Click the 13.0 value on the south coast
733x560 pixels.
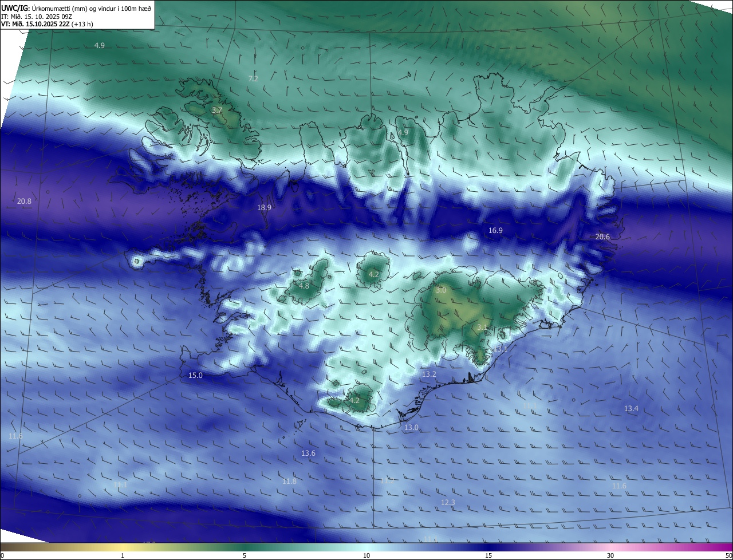tap(411, 427)
